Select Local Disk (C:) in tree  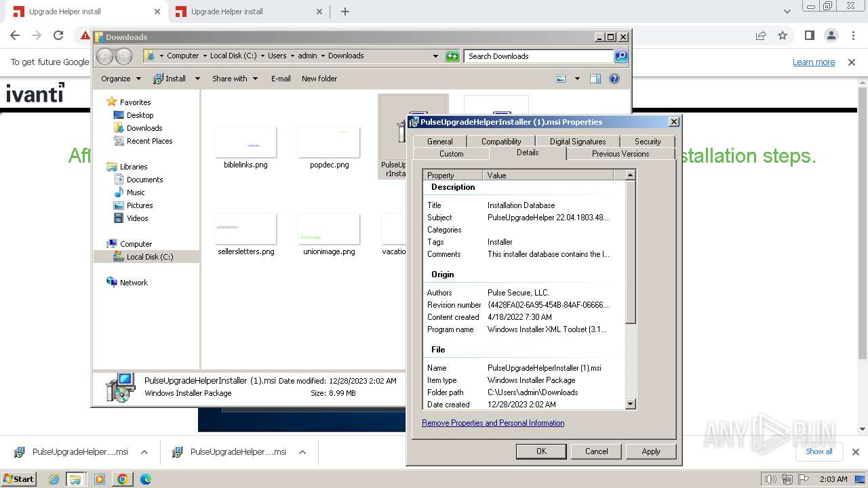click(x=149, y=257)
